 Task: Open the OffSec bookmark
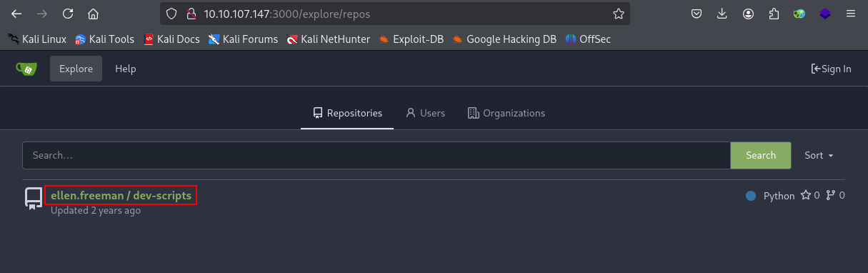[588, 39]
